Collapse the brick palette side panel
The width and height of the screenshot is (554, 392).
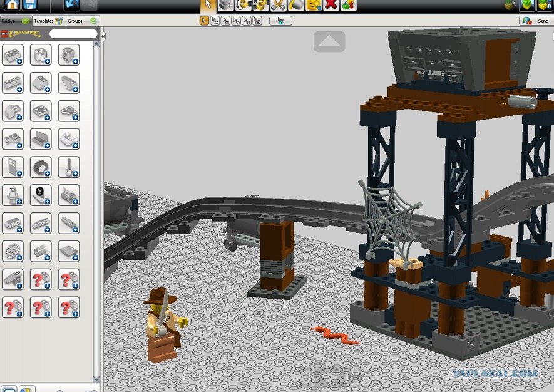(103, 36)
